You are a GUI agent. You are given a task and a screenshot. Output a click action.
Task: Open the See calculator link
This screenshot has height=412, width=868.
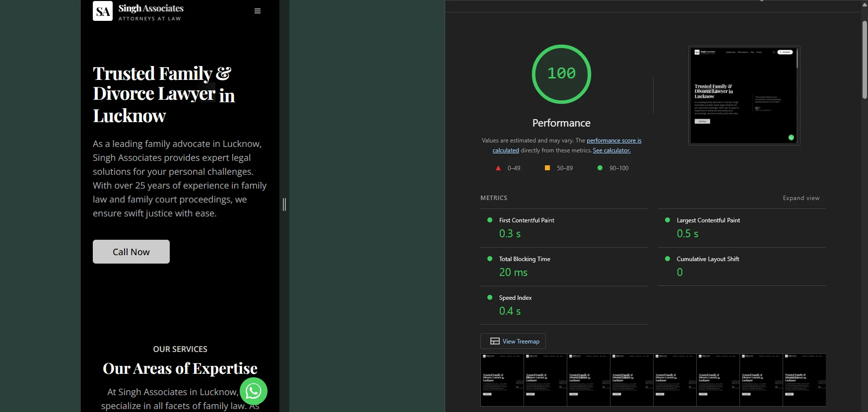(x=611, y=150)
